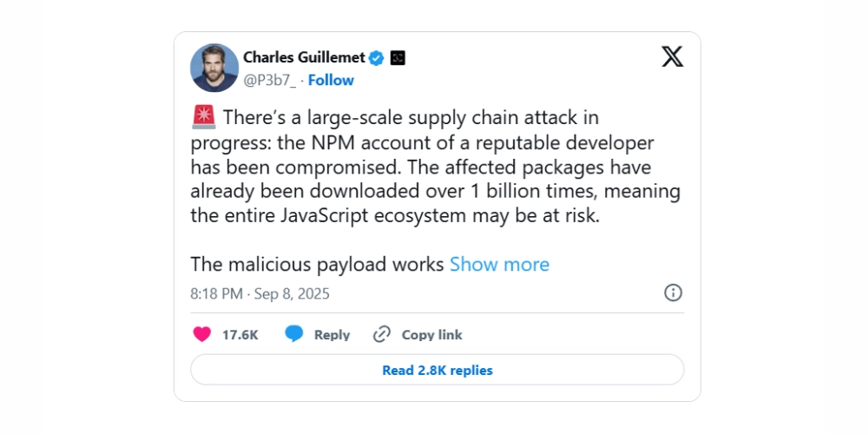
Task: Open the @P3b7_ handle link
Action: tap(269, 80)
